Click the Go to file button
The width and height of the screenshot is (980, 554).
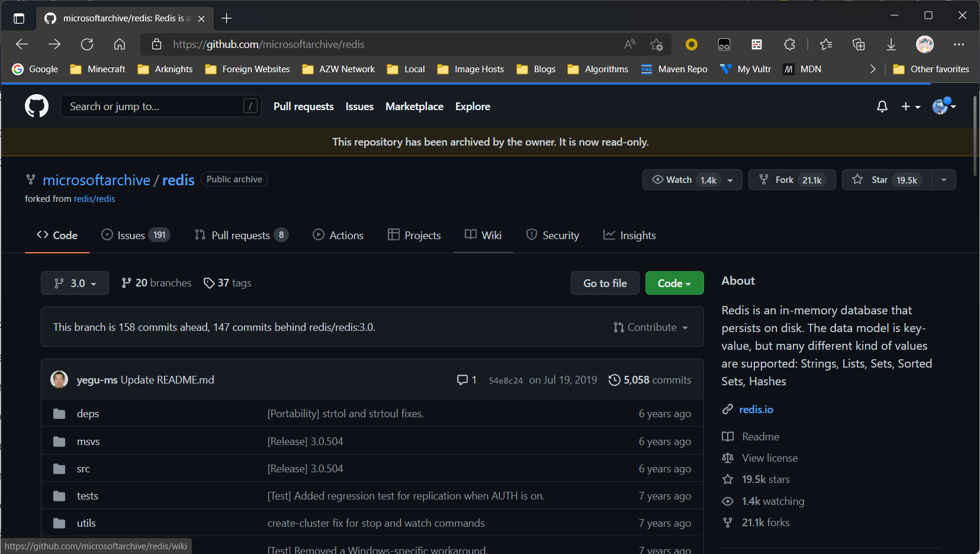(x=605, y=283)
